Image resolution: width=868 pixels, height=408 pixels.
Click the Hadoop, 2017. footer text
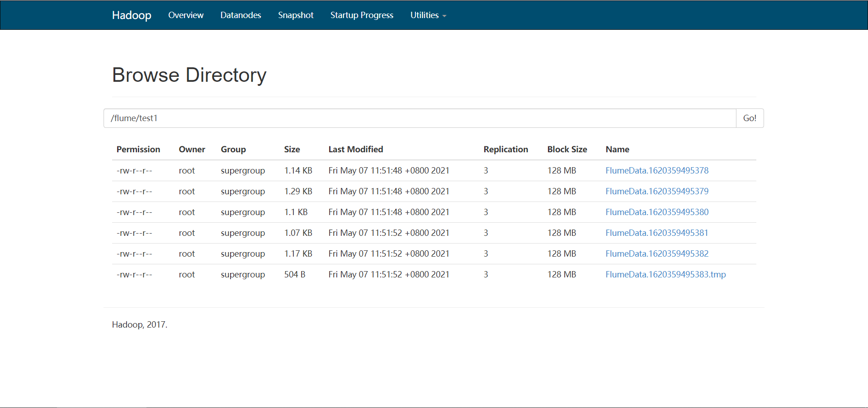pos(140,324)
